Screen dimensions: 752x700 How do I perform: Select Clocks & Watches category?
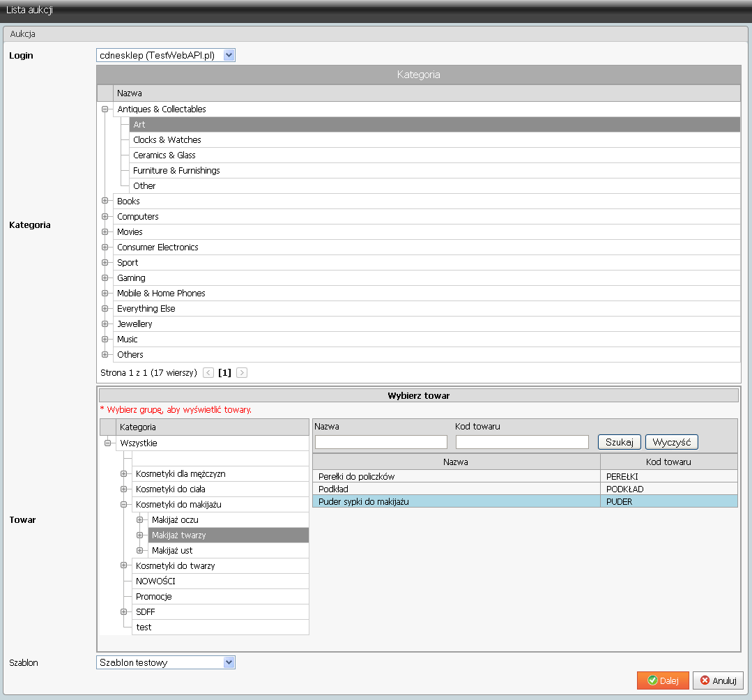coord(434,139)
